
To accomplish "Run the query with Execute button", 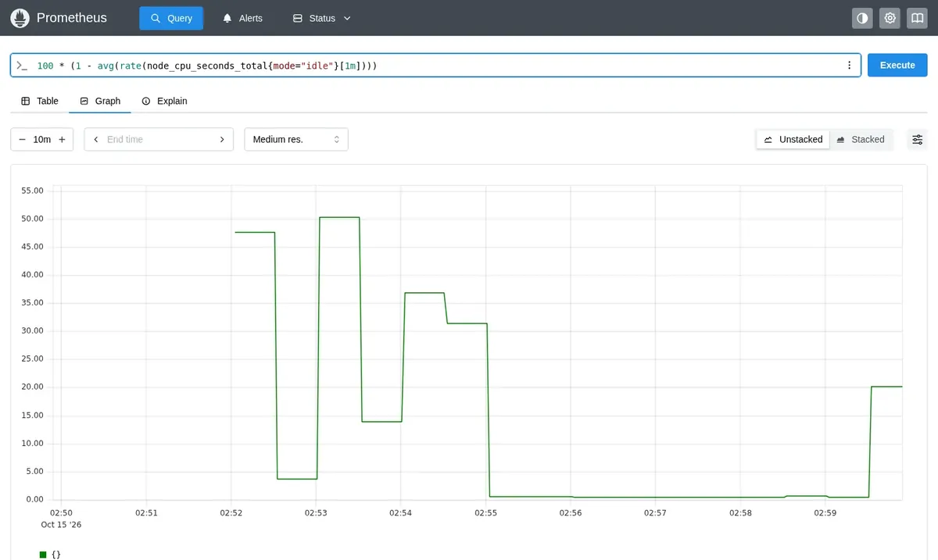I will (x=897, y=65).
